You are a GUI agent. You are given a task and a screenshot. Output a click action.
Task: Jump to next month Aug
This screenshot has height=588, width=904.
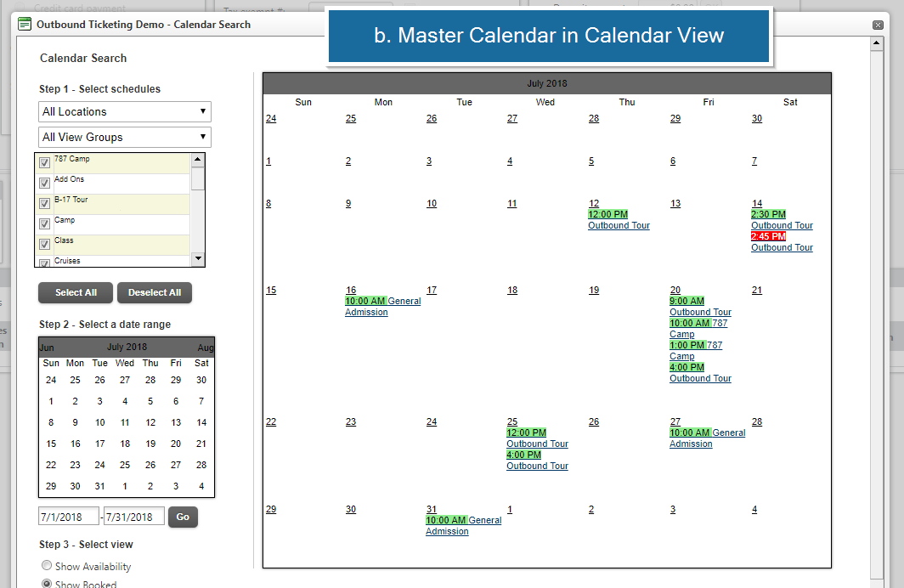point(205,348)
